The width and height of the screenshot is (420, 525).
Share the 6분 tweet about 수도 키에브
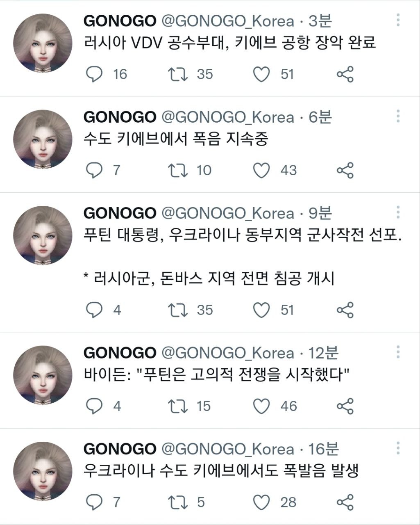pyautogui.click(x=345, y=170)
